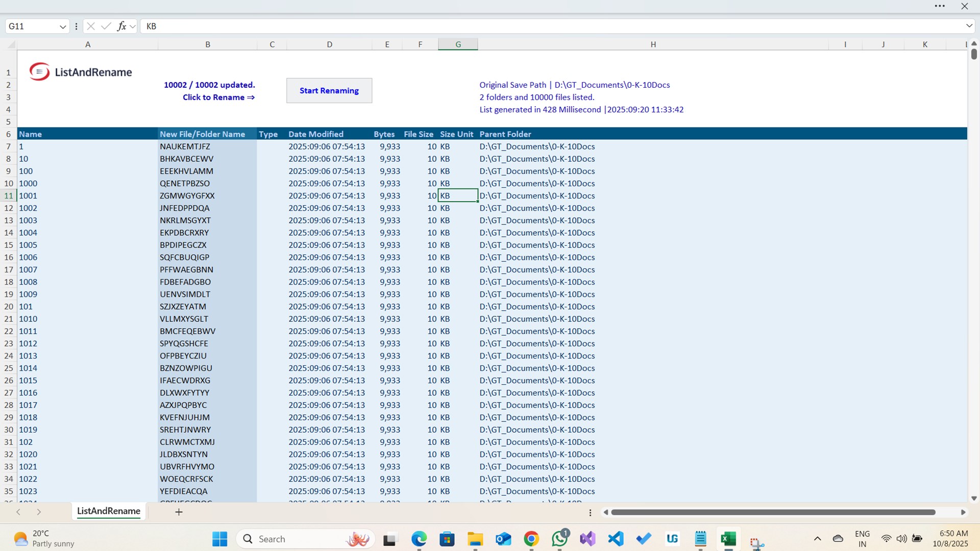Click the Name cell 1009
Screen dimensions: 980x551
(88, 294)
